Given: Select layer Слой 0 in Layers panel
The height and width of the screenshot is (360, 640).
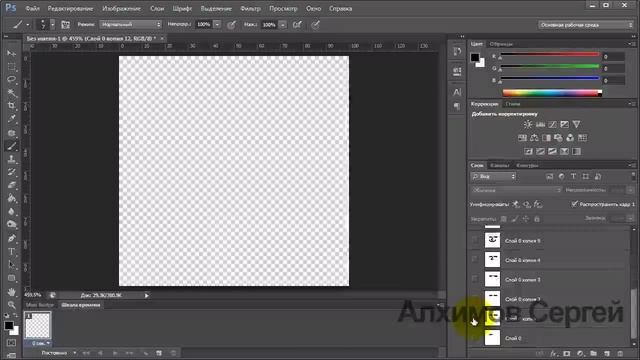Looking at the screenshot, I should [549, 338].
